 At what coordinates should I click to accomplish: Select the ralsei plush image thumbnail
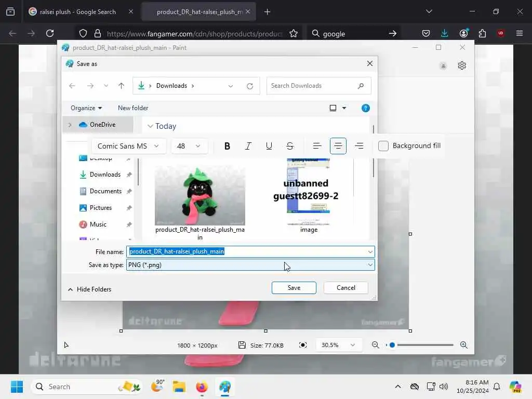click(200, 195)
